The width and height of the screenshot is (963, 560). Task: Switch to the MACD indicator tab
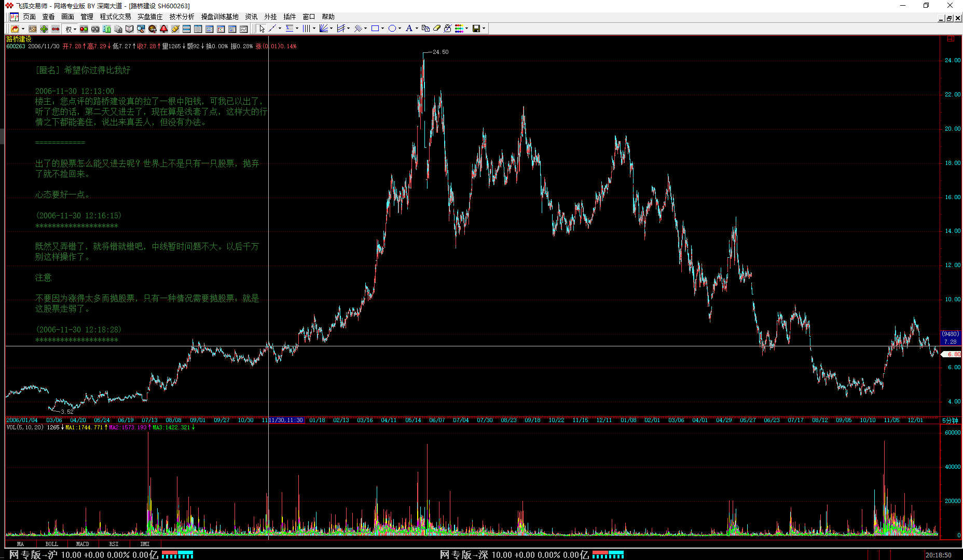pyautogui.click(x=82, y=544)
